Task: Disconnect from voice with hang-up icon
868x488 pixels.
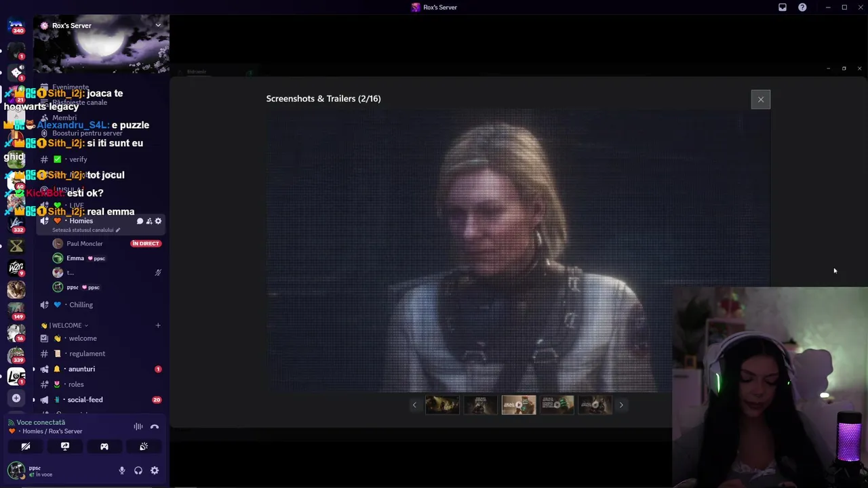Action: pyautogui.click(x=155, y=426)
